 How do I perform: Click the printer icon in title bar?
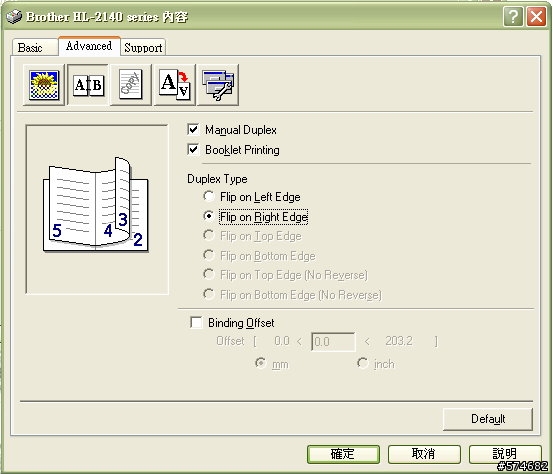coord(14,17)
